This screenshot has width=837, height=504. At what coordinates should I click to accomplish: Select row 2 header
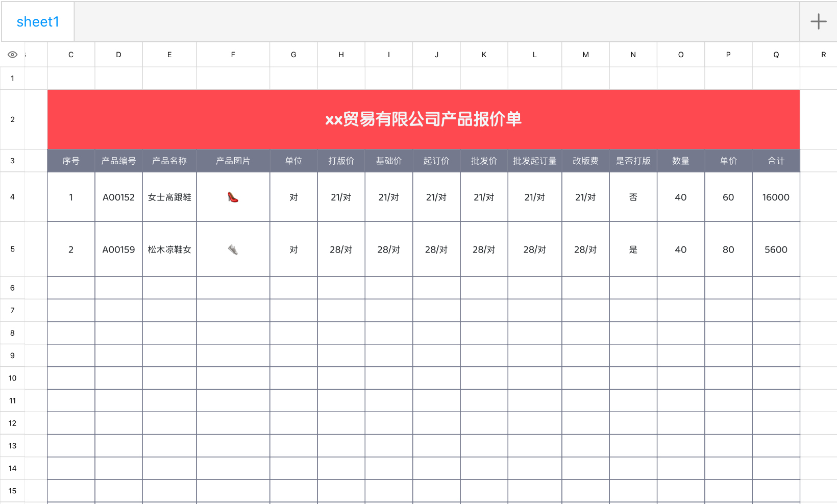[12, 119]
